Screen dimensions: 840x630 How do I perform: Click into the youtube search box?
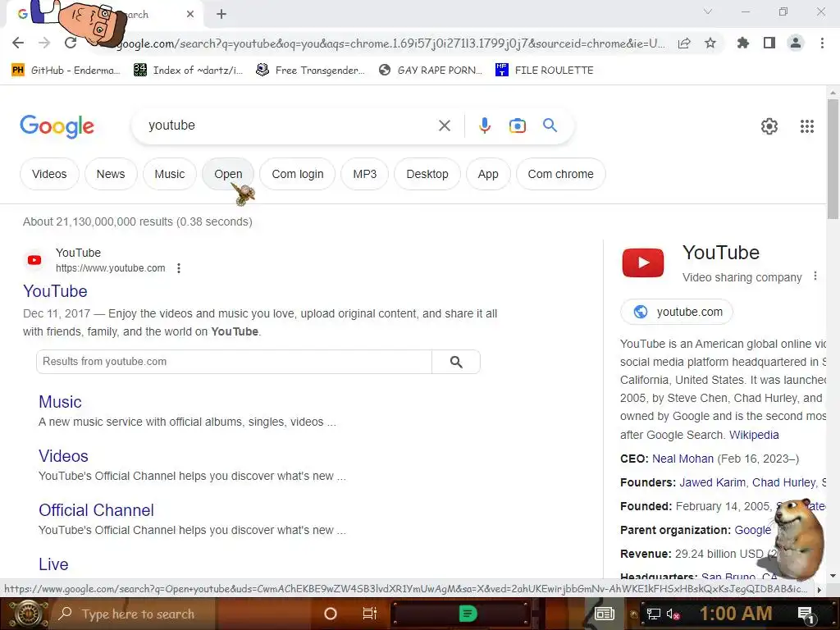(x=290, y=126)
